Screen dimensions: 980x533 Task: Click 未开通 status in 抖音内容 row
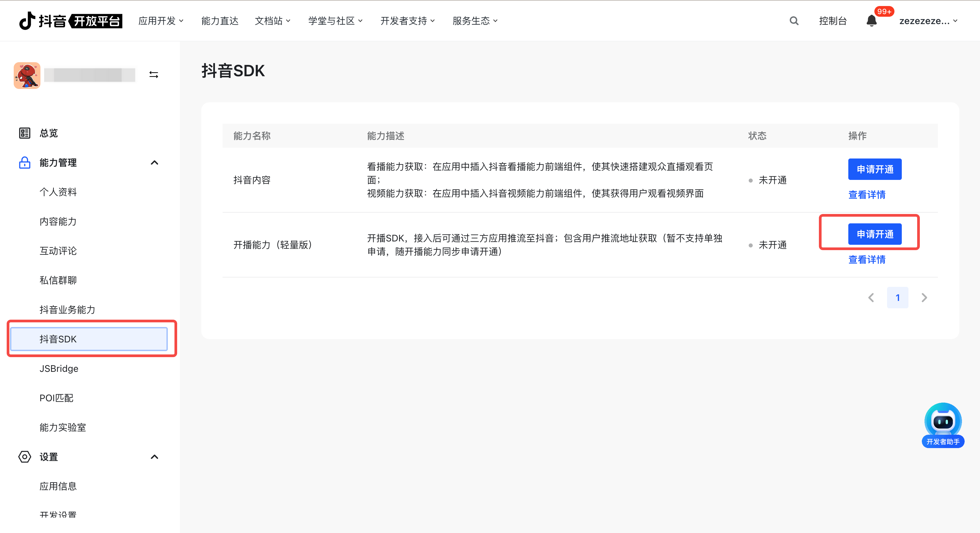coord(768,180)
